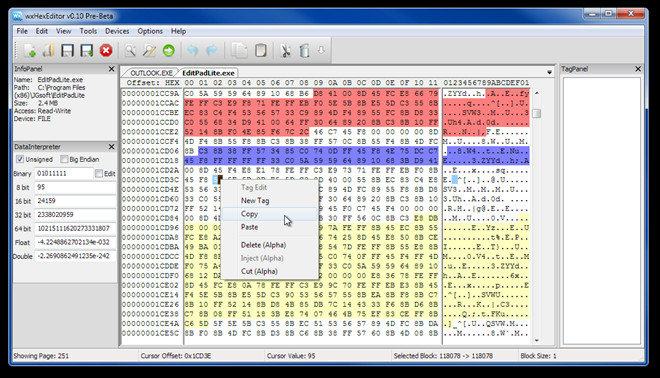Image resolution: width=660 pixels, height=378 pixels.
Task: Click offset row 00000001CCF4
Action: click(x=151, y=141)
